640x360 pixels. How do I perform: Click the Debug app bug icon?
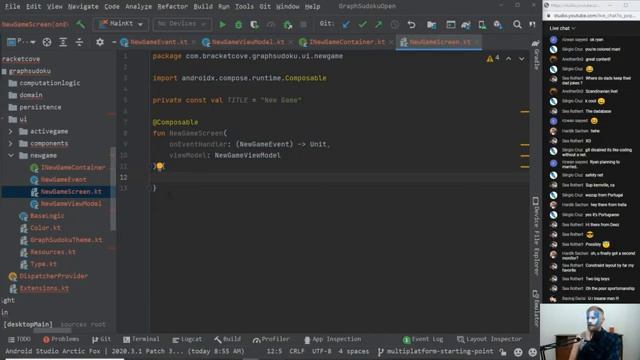(238, 25)
